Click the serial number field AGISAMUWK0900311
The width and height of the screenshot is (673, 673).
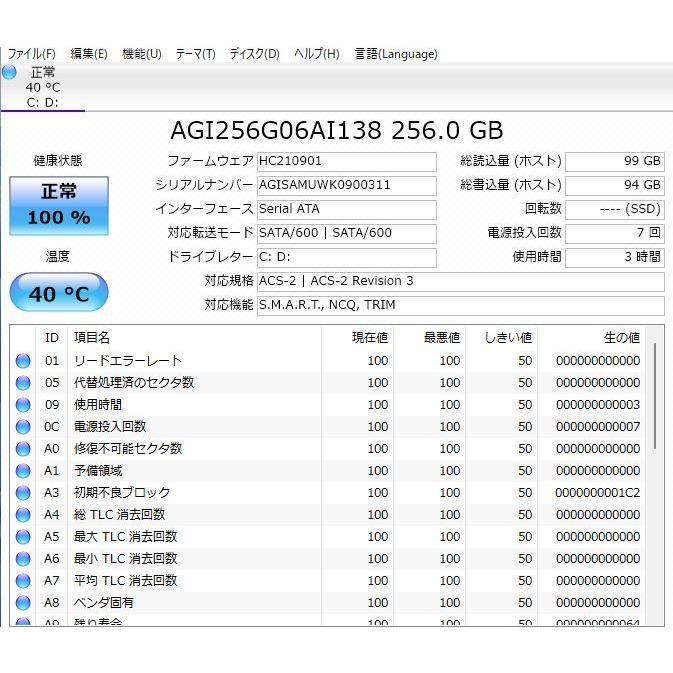tap(347, 186)
